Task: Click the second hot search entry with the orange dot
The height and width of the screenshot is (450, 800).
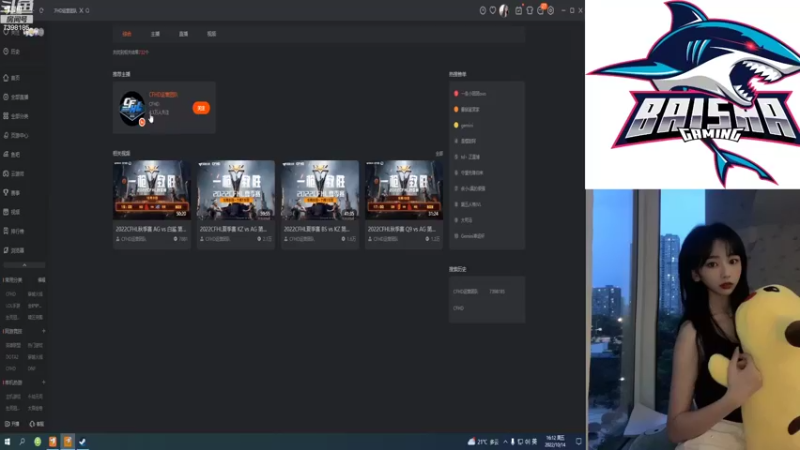Action: click(x=467, y=109)
